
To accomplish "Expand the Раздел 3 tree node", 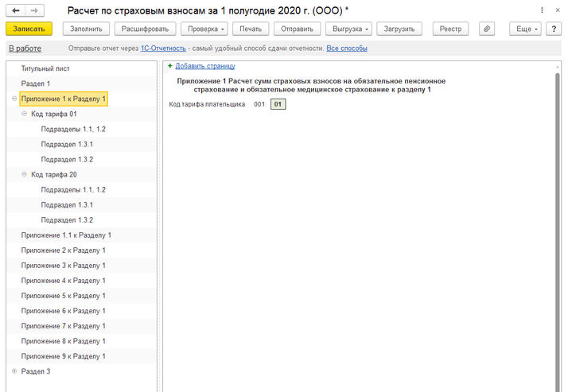I will (14, 371).
